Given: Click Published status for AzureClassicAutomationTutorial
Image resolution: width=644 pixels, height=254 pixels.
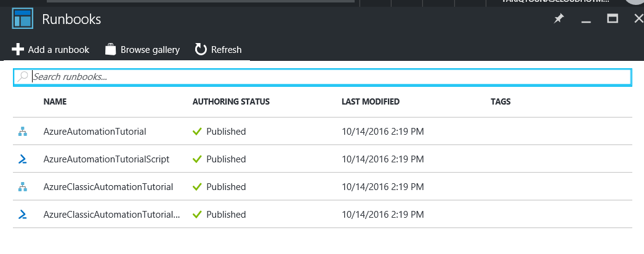Looking at the screenshot, I should coord(227,187).
